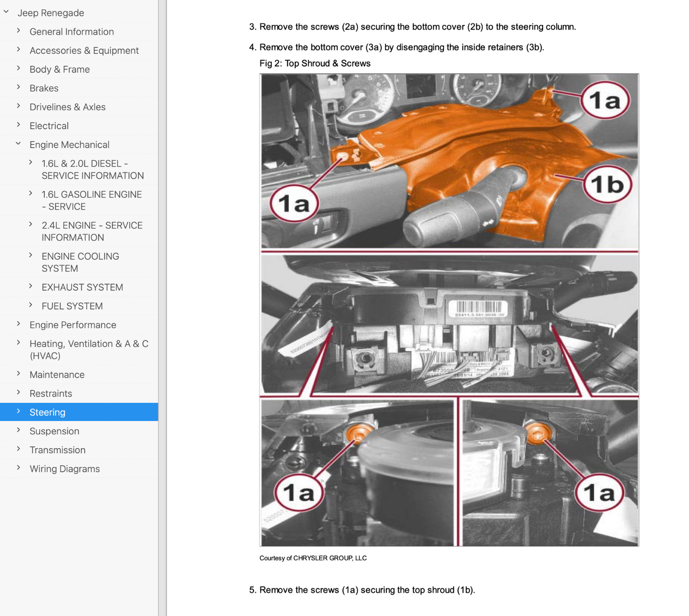Open the Restraints section

(x=51, y=393)
